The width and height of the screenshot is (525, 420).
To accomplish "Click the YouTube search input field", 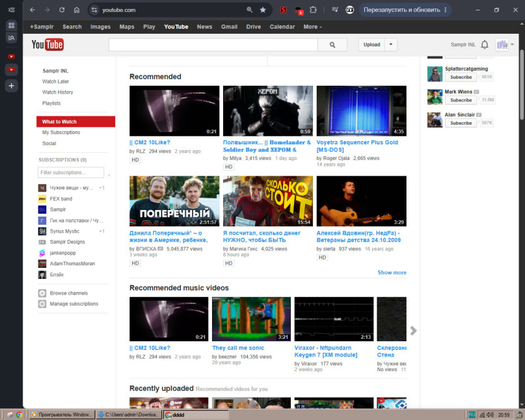I will (213, 44).
